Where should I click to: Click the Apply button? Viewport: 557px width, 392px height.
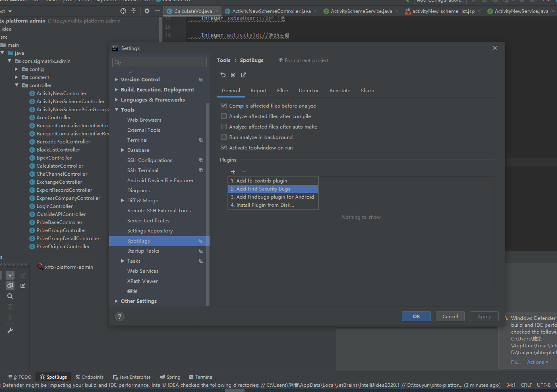point(484,316)
